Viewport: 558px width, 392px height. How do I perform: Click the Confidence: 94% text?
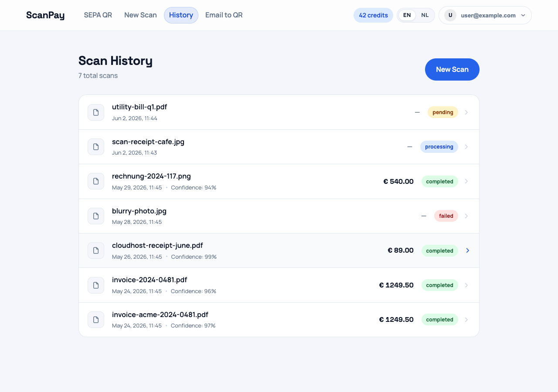click(x=194, y=188)
